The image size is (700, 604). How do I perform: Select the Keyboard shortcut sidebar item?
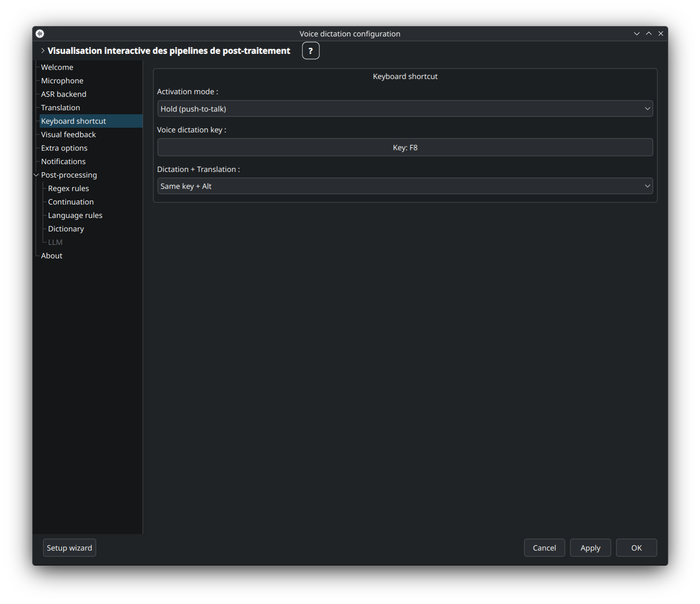pyautogui.click(x=91, y=121)
